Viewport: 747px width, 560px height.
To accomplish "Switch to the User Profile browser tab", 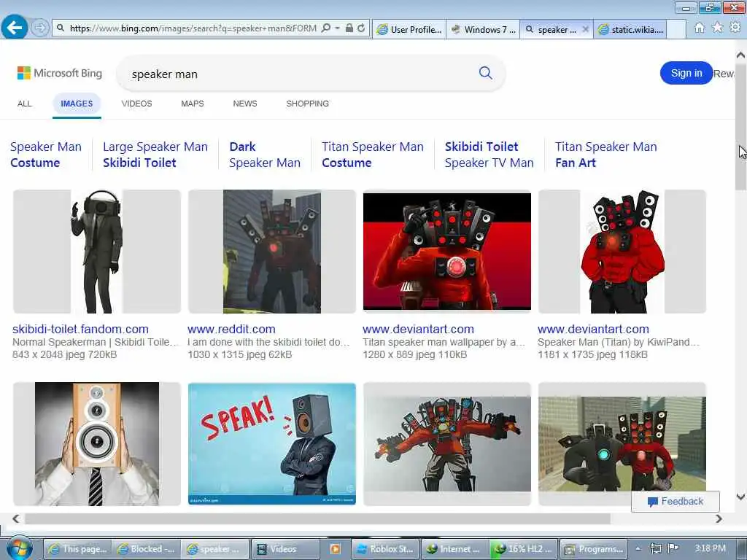I will point(409,29).
